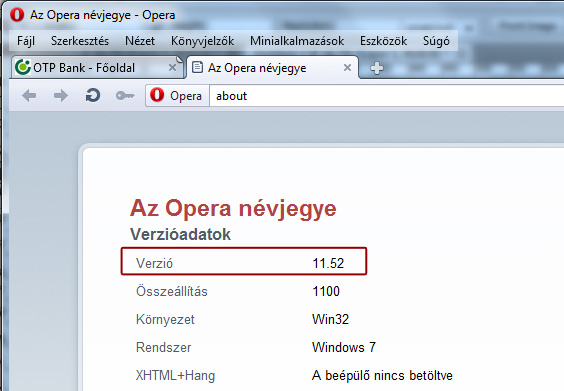Open a new tab with the plus icon

coord(377,68)
